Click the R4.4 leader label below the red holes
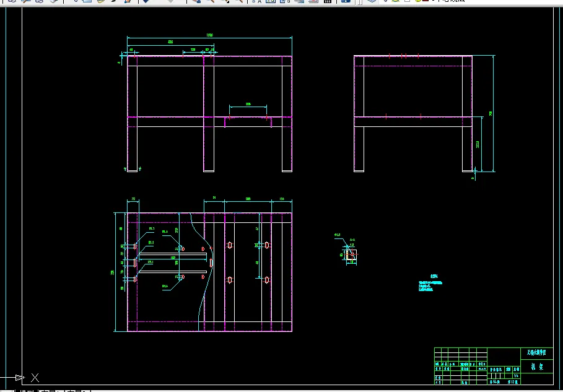563x392 pixels. pos(165,286)
